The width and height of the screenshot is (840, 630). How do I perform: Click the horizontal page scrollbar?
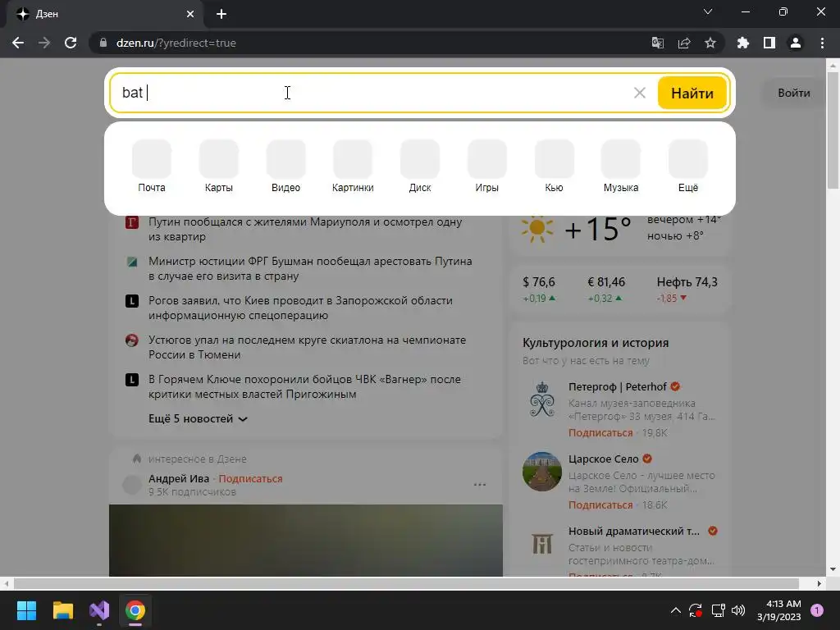[x=406, y=583]
